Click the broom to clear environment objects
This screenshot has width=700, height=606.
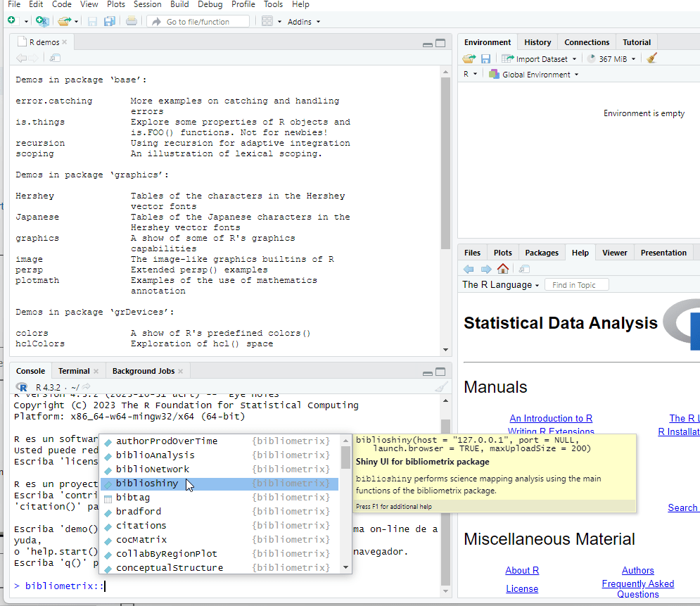651,58
